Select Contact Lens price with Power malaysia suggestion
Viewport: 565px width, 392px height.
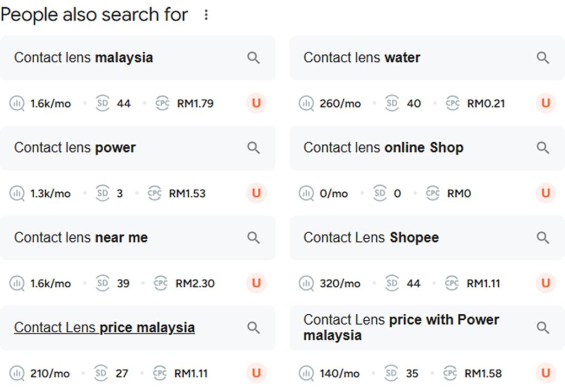[x=401, y=327]
